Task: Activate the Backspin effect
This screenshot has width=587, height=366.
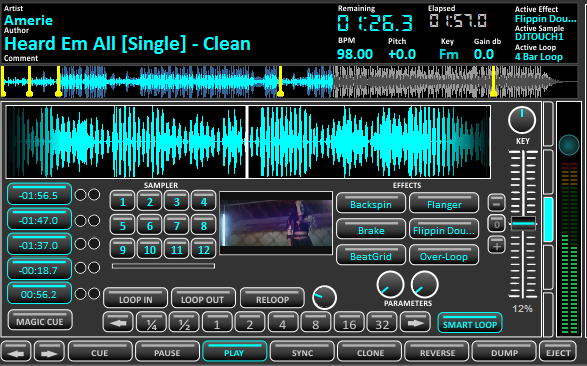Action: coord(371,204)
